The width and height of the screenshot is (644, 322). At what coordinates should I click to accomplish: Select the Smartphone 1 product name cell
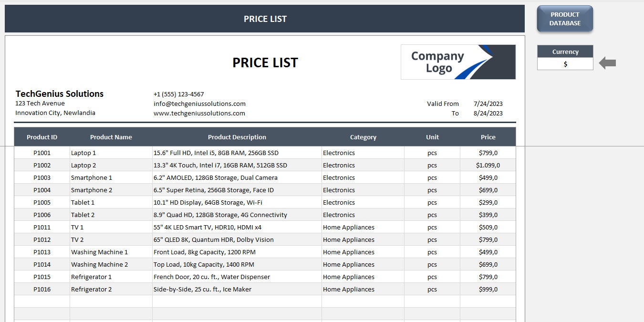tap(111, 177)
